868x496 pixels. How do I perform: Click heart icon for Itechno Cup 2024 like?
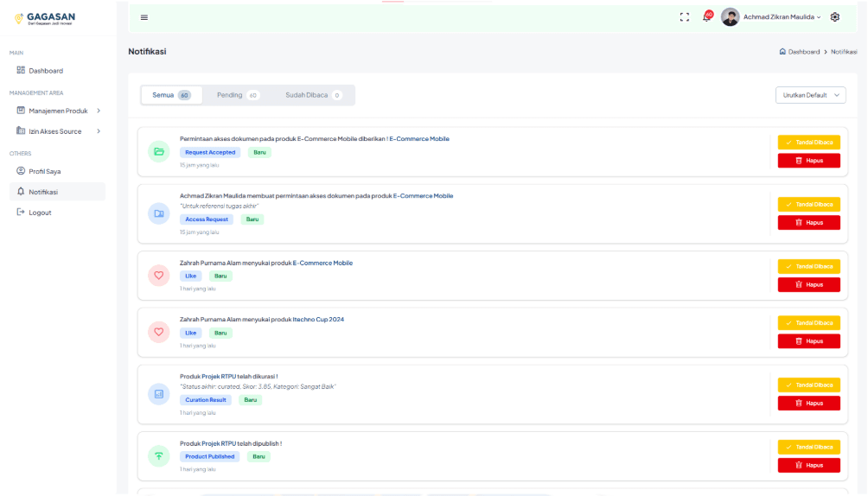(x=159, y=332)
